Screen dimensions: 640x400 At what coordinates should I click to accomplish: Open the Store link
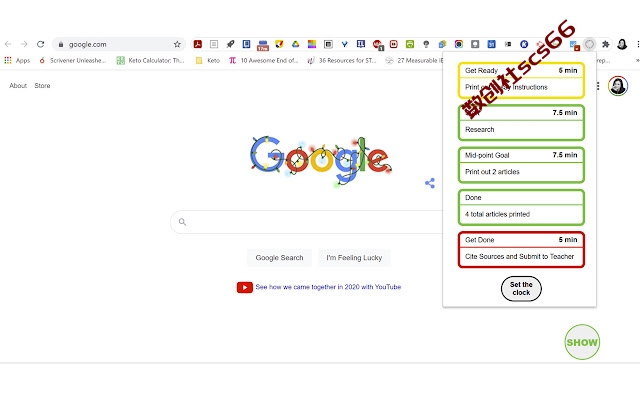tap(42, 86)
